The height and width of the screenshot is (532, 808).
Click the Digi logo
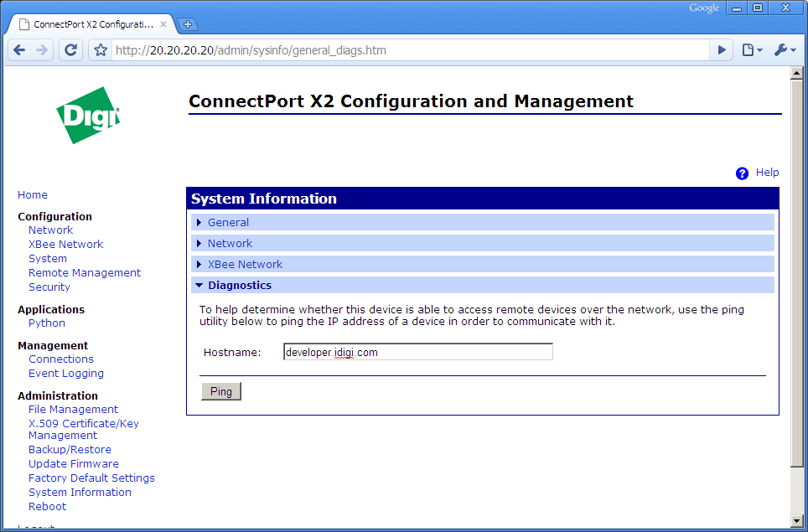click(87, 115)
